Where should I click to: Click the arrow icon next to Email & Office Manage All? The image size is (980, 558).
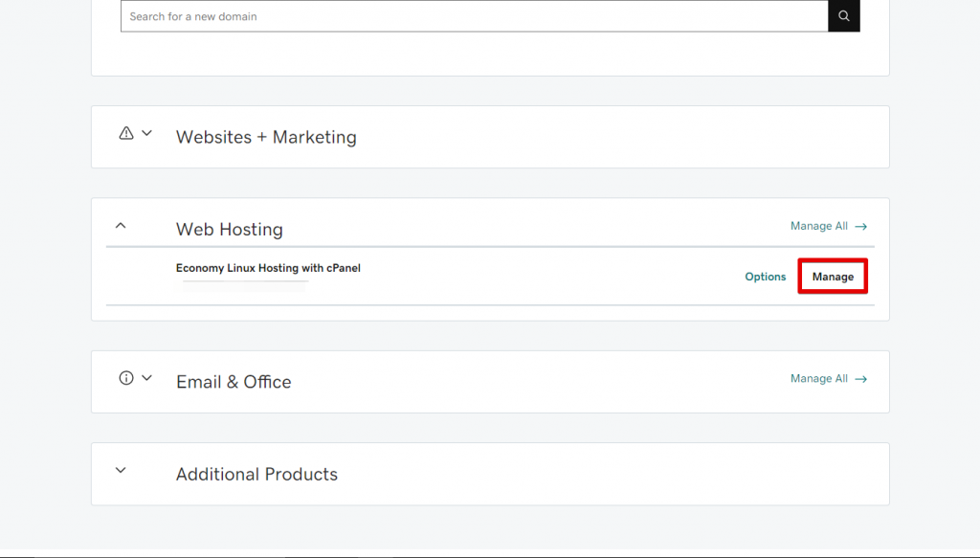(861, 379)
